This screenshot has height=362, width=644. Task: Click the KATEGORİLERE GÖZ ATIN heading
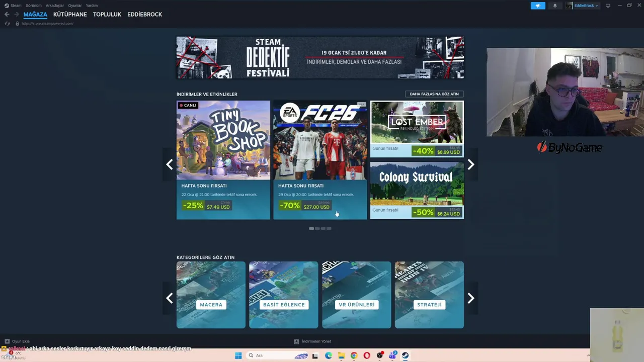point(205,257)
